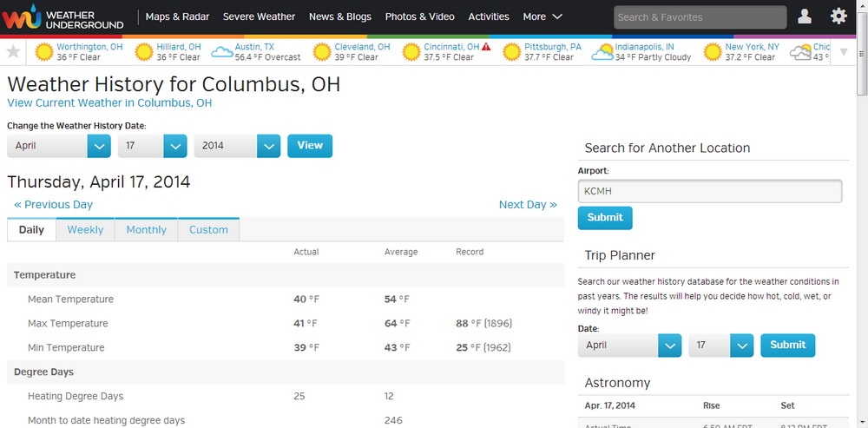Click the Cincinnati severe weather alert icon

(x=486, y=47)
